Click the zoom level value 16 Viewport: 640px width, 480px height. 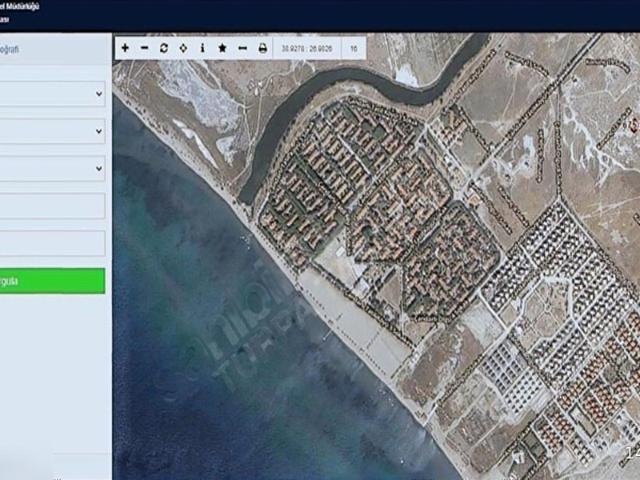pyautogui.click(x=353, y=49)
